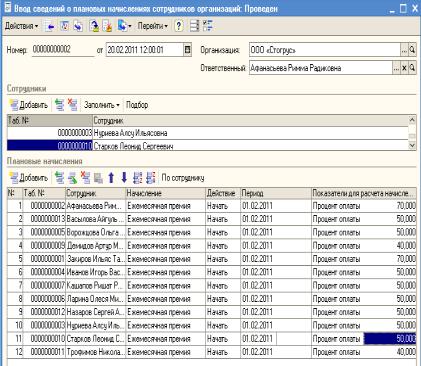
Task: Click the Организация field ООО «Стогрус»
Action: coord(324,50)
